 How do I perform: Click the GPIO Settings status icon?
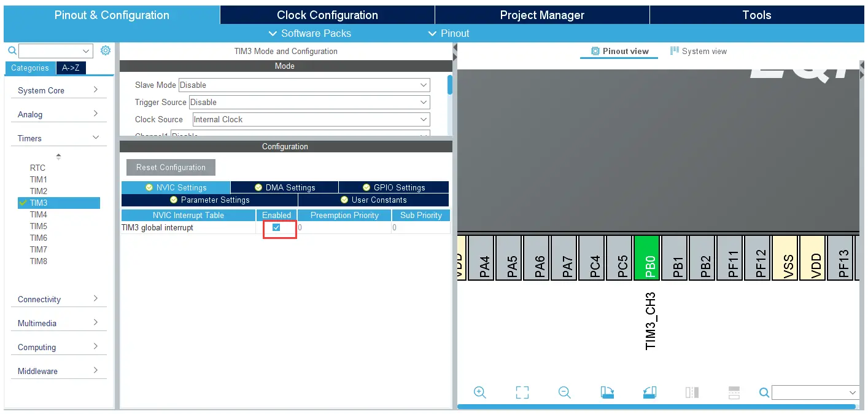pos(366,187)
